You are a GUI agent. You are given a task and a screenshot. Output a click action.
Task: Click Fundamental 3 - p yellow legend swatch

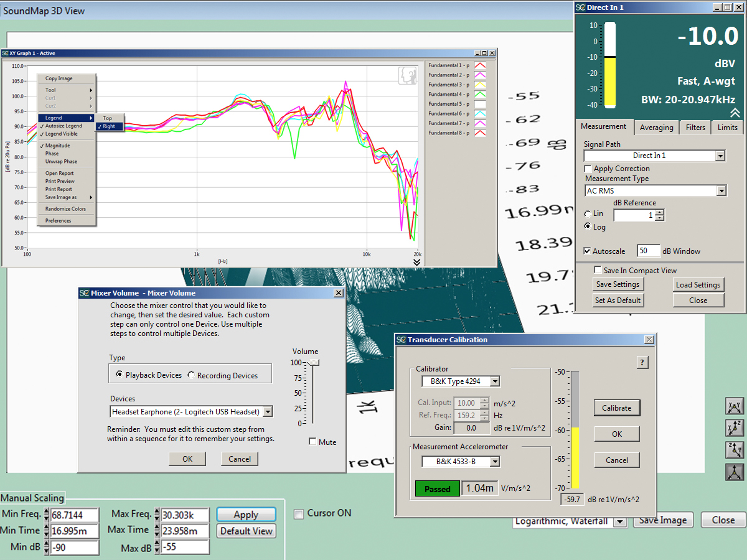click(480, 85)
